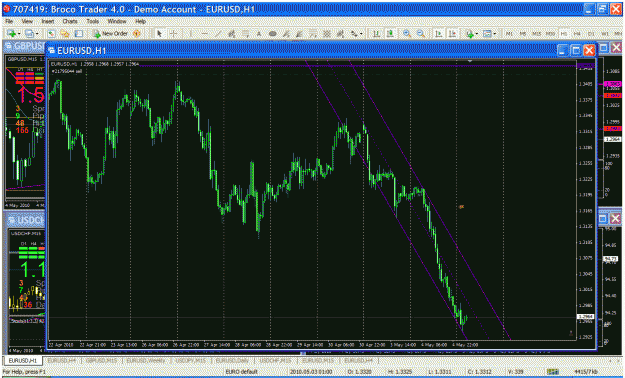This screenshot has height=378, width=625.
Task: Select the Crosshair tool
Action: (x=173, y=34)
